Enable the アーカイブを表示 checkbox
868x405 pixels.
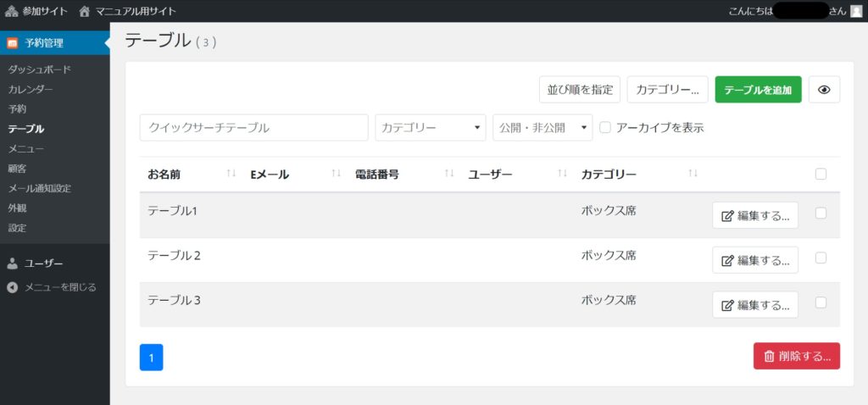pos(605,128)
